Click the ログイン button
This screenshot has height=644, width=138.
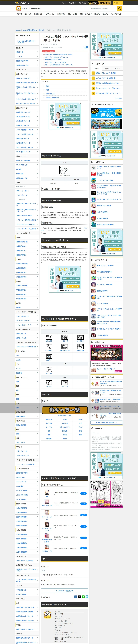pyautogui.click(x=117, y=3)
